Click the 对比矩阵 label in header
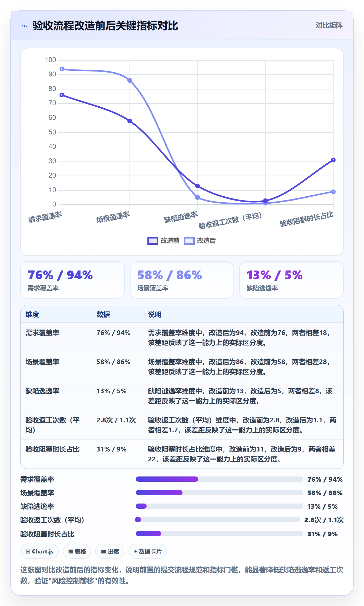The height and width of the screenshot is (606, 364). (329, 25)
